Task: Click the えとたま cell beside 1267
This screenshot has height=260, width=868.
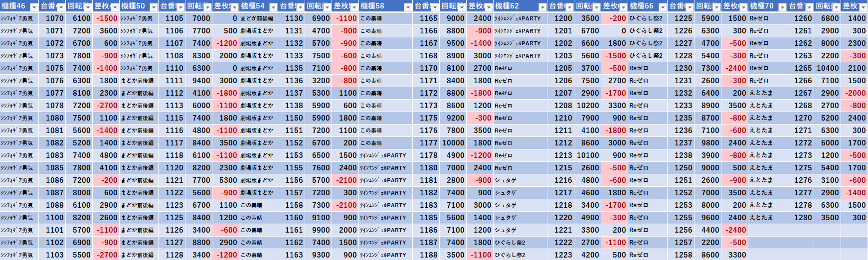Action: pyautogui.click(x=768, y=93)
